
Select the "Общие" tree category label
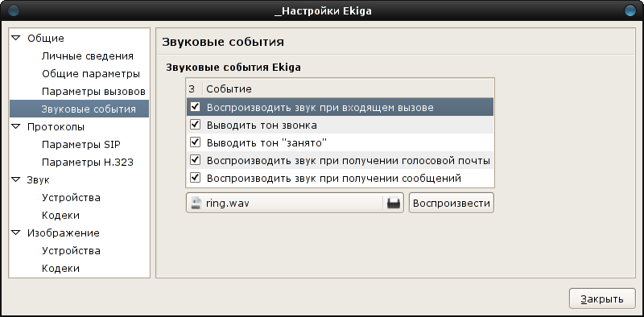pos(46,38)
